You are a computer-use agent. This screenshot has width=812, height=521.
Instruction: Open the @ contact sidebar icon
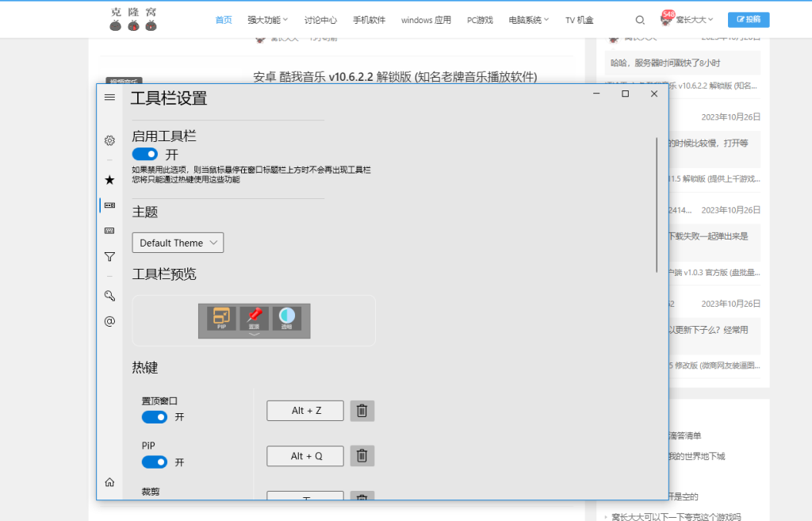click(x=109, y=321)
